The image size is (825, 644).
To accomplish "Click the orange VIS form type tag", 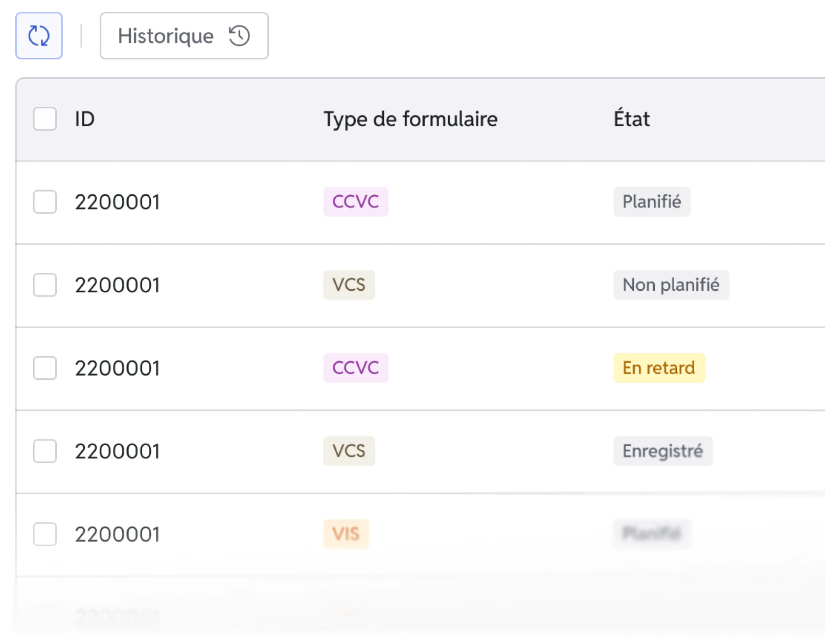I will (x=346, y=534).
